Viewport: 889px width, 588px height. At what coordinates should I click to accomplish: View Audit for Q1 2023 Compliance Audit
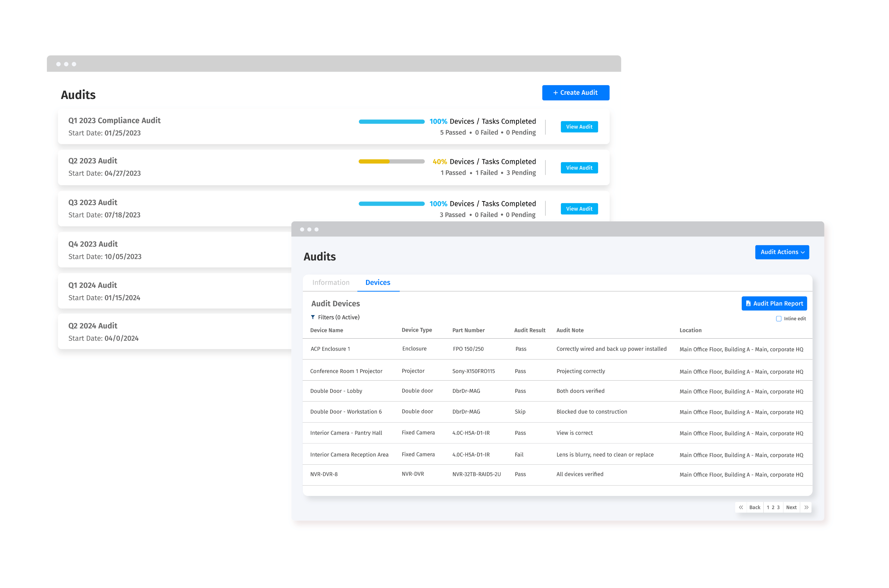coord(579,127)
